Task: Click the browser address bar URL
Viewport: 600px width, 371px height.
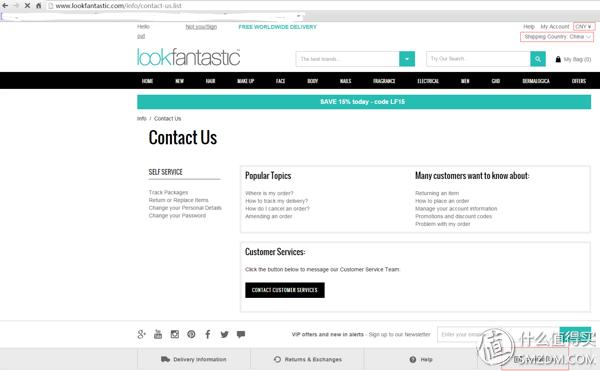Action: point(118,6)
